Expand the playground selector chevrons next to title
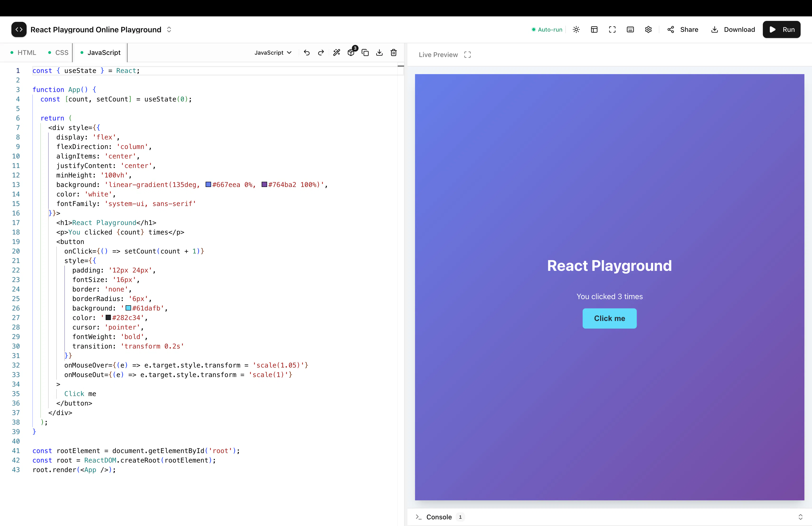The height and width of the screenshot is (526, 812). click(x=169, y=30)
